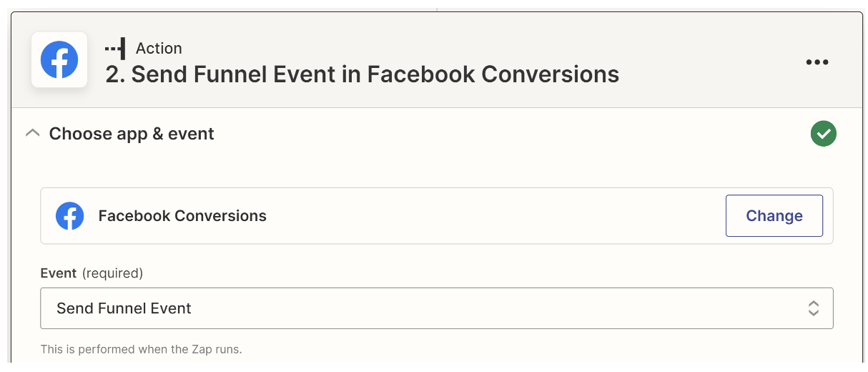This screenshot has height=372, width=868.
Task: Click the help text about when Zap runs
Action: (x=142, y=350)
